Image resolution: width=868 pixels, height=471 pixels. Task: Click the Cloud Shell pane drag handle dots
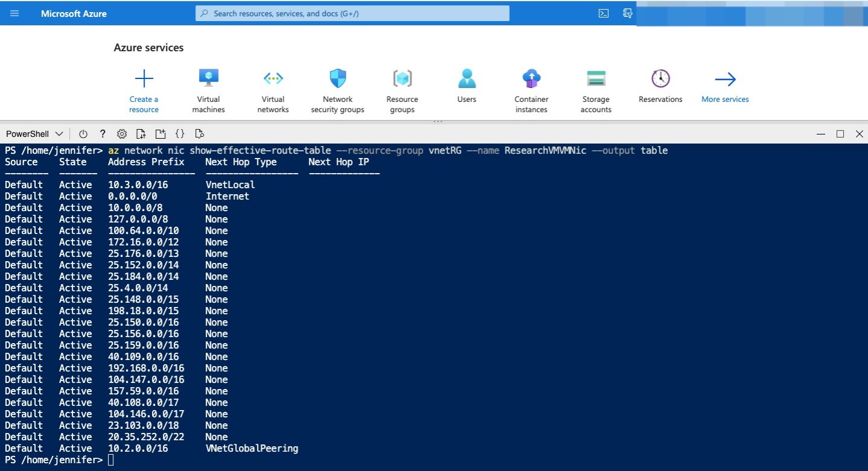coord(438,122)
